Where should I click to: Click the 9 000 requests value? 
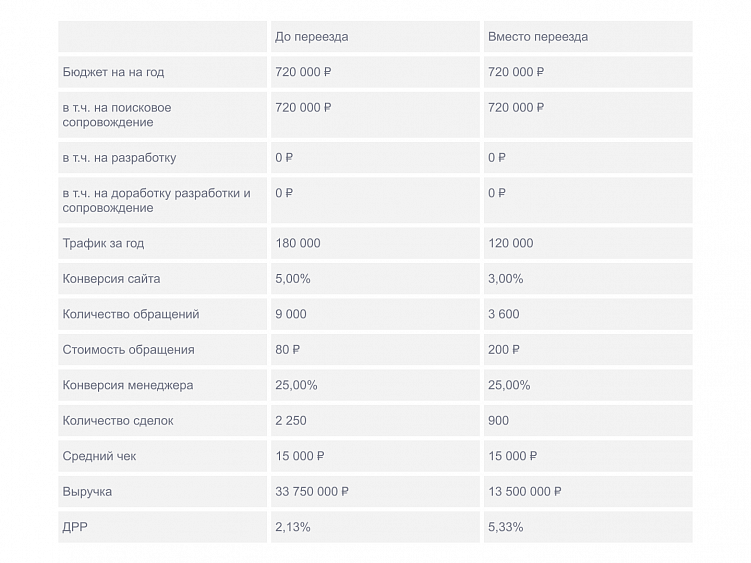(x=291, y=314)
